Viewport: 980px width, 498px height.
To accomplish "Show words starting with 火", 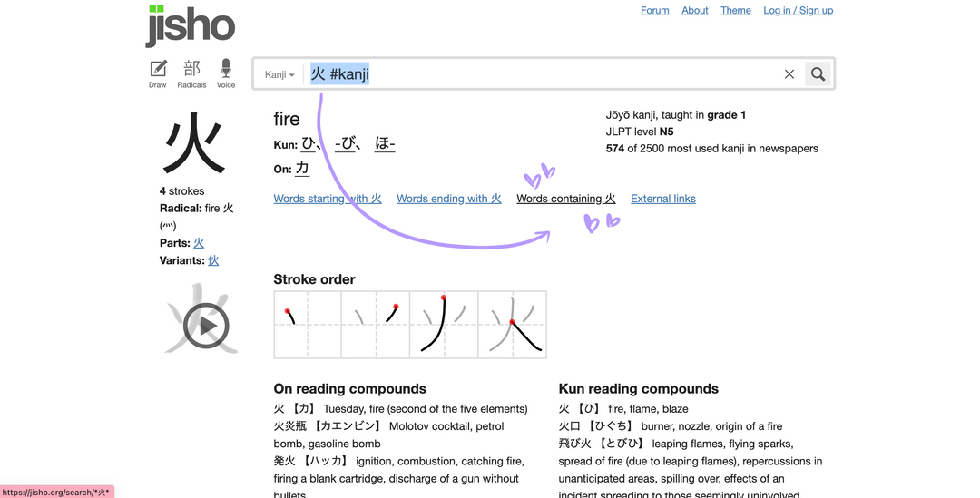I will [328, 199].
